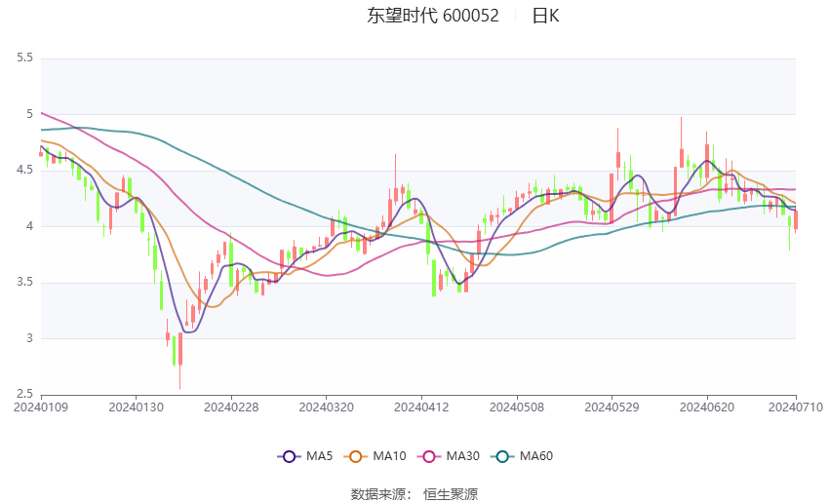Click the 20240320 date axis label

326,407
